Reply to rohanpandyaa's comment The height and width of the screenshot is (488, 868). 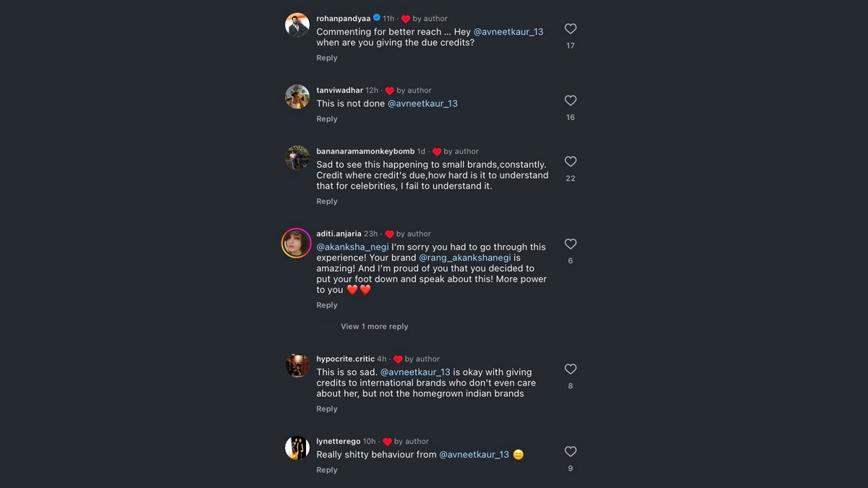(327, 58)
